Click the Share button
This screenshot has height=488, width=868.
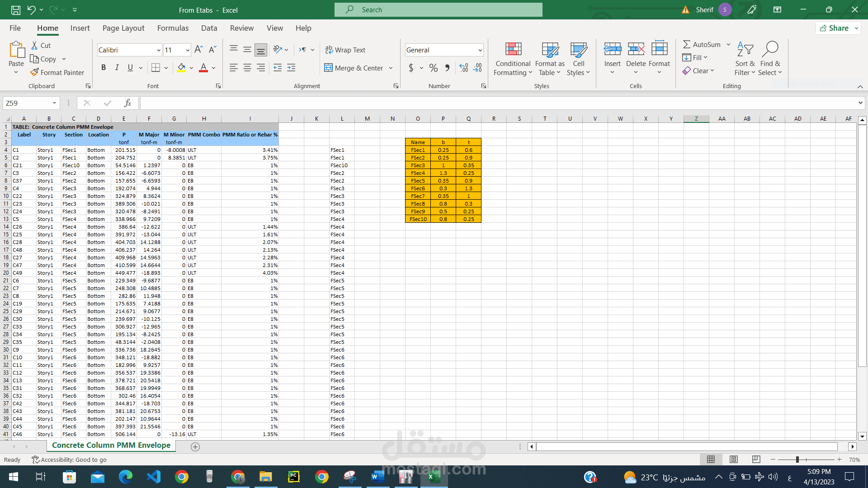(x=835, y=28)
